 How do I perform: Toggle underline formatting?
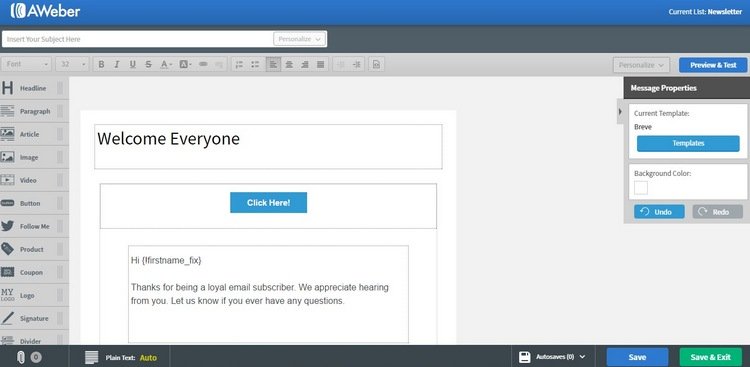[132, 65]
